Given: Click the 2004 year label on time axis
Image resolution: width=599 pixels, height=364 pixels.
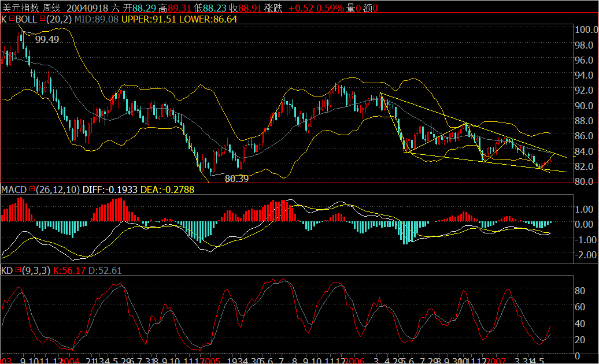Looking at the screenshot, I should pos(69,360).
